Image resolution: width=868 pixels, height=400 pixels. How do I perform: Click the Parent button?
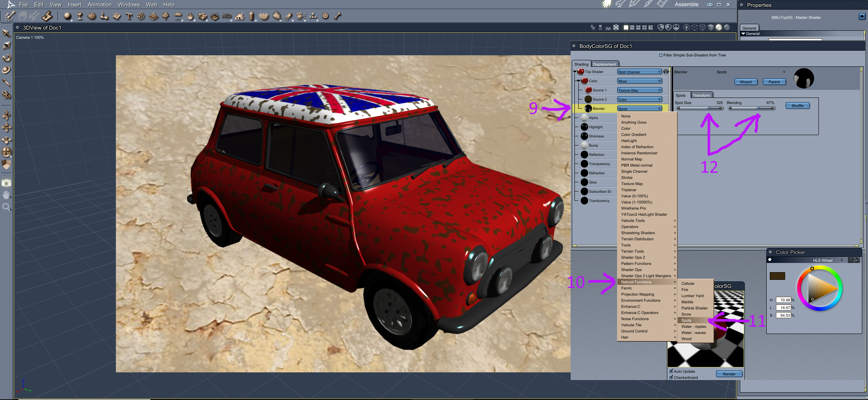pyautogui.click(x=774, y=82)
